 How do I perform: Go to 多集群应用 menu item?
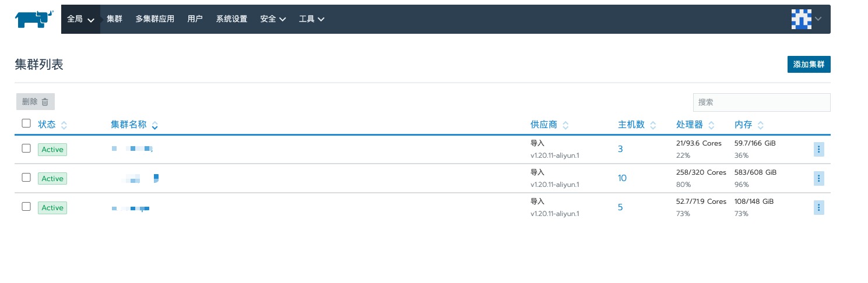[x=154, y=19]
